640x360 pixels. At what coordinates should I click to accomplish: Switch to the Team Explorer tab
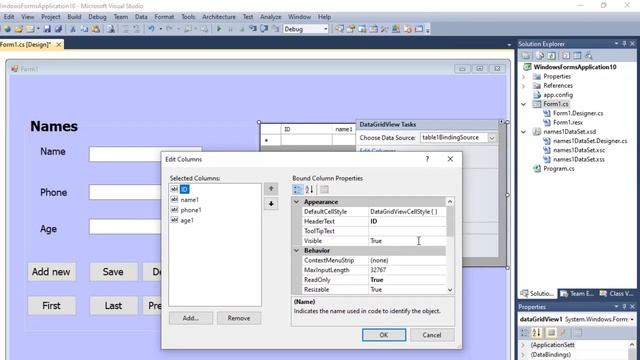click(x=577, y=293)
